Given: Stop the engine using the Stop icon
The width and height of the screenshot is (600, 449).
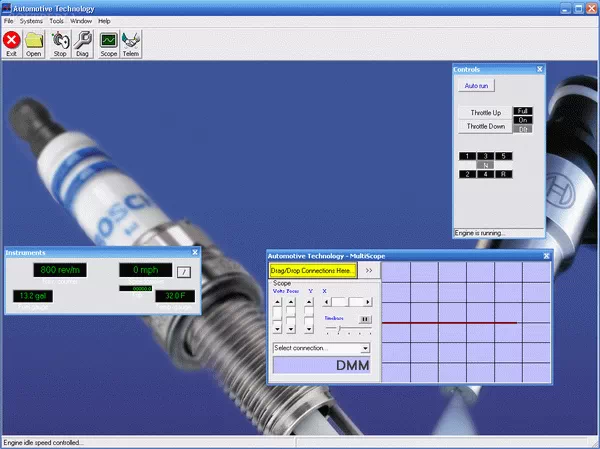Looking at the screenshot, I should (x=60, y=43).
